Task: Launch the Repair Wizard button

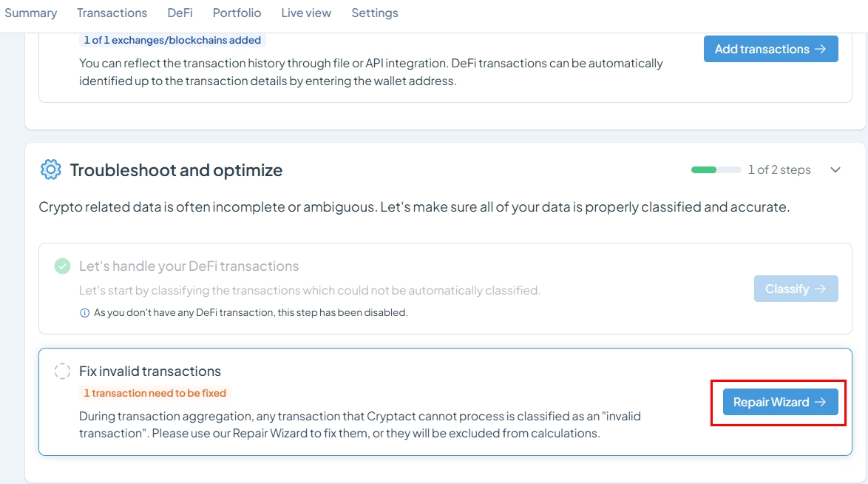Action: pos(780,402)
